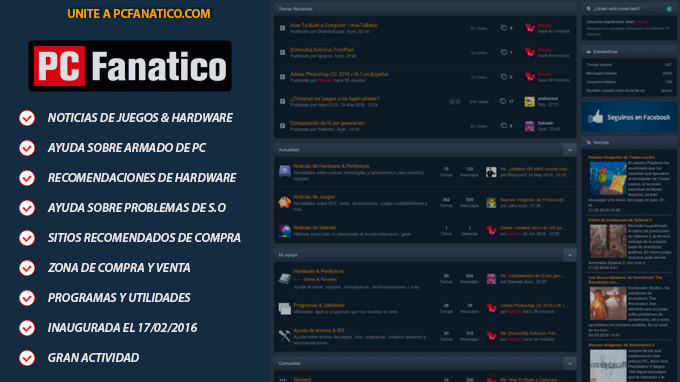Open Homefront: The Revolution news thumbnail
Image resolution: width=680 pixels, height=382 pixels.
[x=608, y=304]
